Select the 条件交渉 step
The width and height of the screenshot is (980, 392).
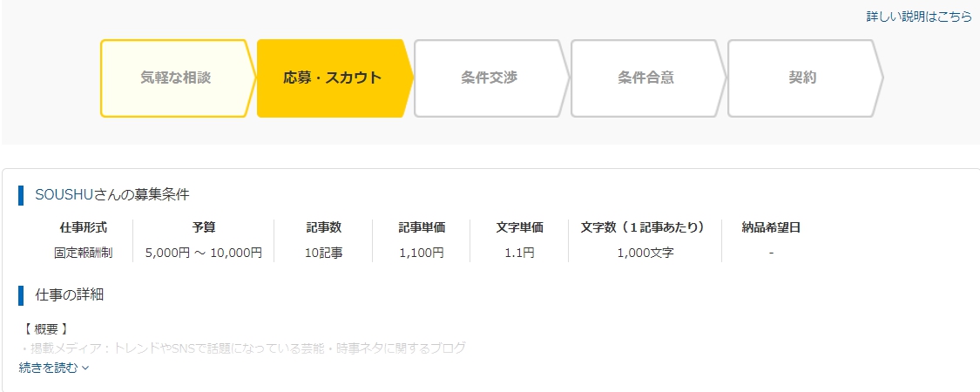click(x=492, y=78)
